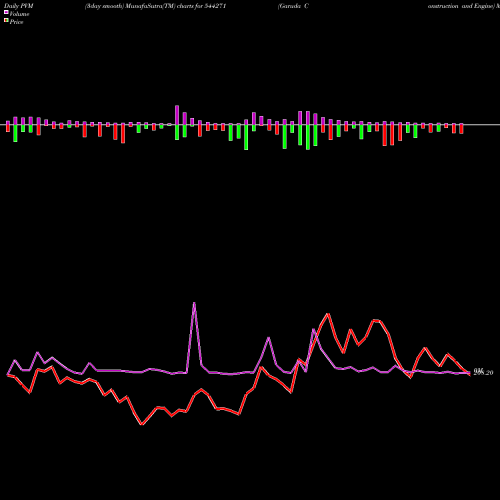Screen dimensions: 500x500
Task: Click the highest peak of the red price line
Action: (328, 314)
